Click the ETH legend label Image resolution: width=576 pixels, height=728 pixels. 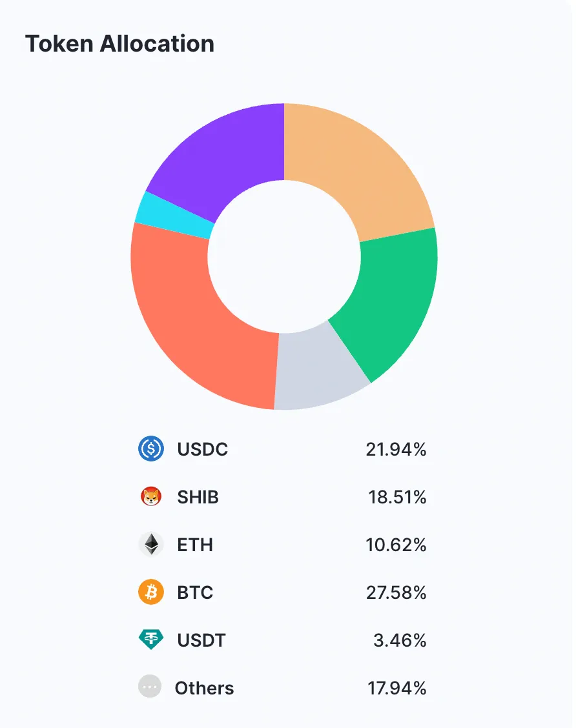coord(195,545)
